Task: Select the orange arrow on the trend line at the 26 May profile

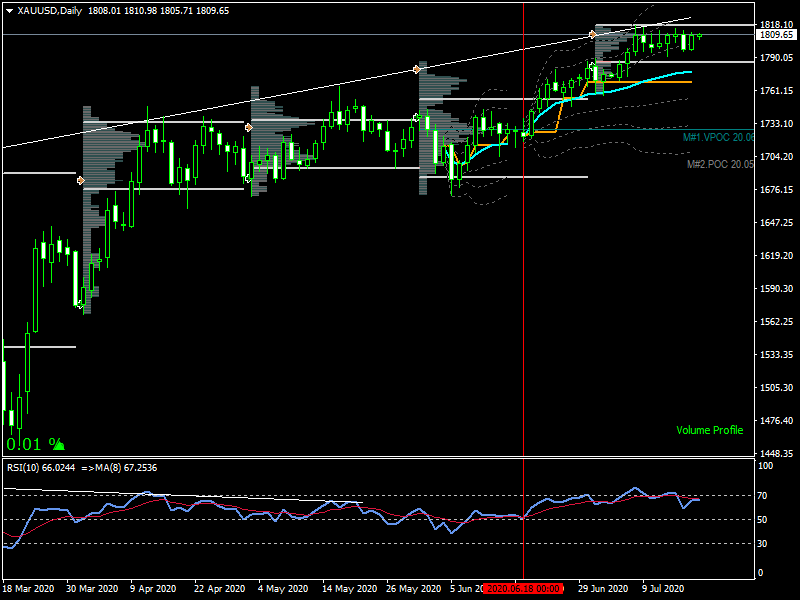Action: click(x=417, y=69)
